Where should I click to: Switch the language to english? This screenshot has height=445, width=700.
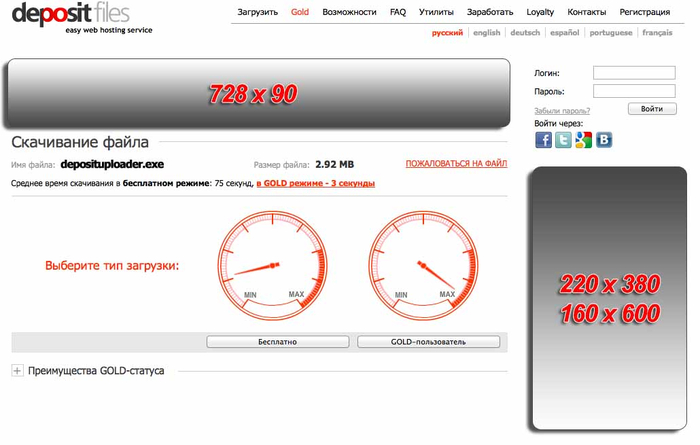(x=487, y=33)
